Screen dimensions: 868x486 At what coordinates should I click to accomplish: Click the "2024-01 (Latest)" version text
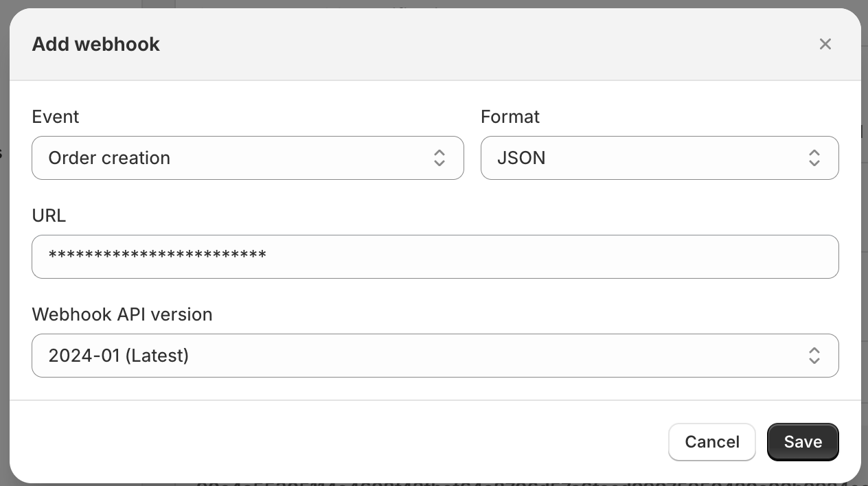(x=118, y=356)
